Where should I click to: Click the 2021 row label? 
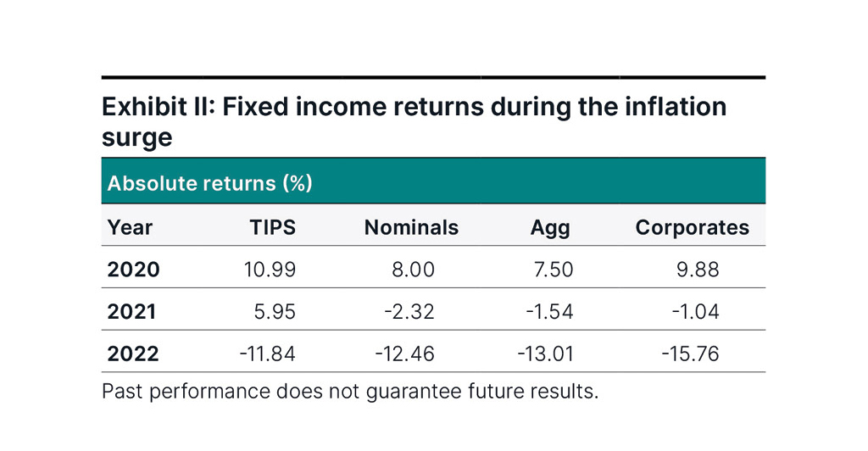pyautogui.click(x=131, y=311)
